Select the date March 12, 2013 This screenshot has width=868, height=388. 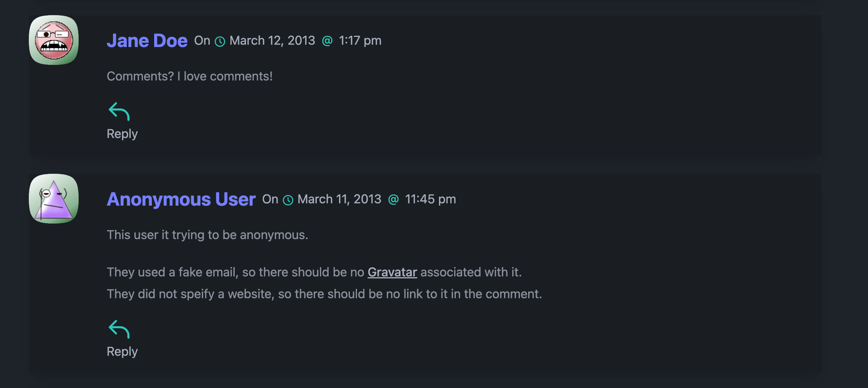(x=272, y=41)
